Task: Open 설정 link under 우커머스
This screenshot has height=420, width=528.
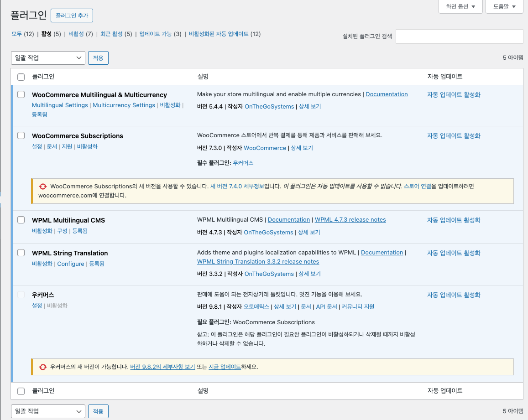Action: click(37, 306)
